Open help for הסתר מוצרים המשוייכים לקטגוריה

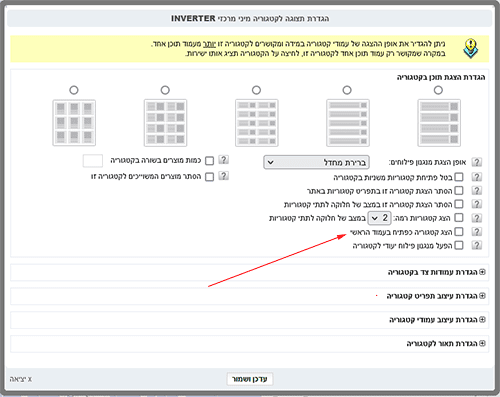point(223,176)
